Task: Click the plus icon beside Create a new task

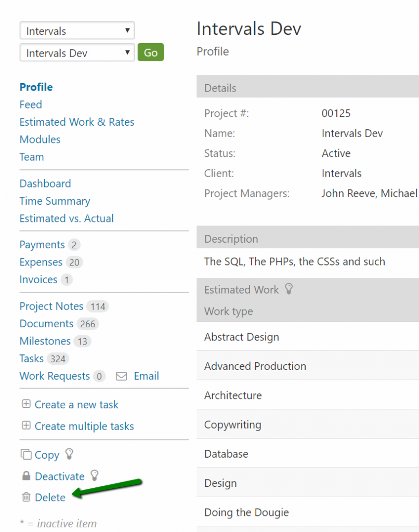Action: (26, 405)
